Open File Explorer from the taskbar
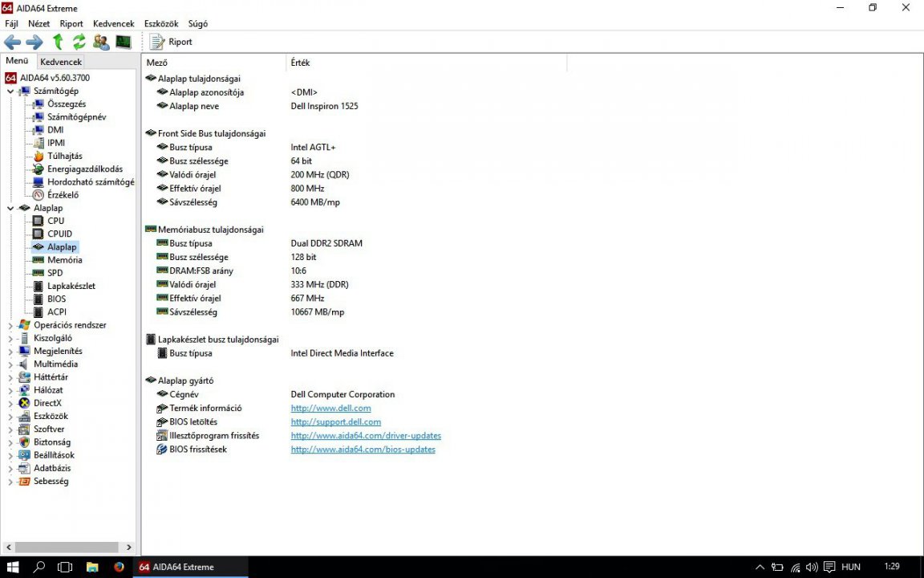Viewport: 924px width, 578px height. [92, 567]
